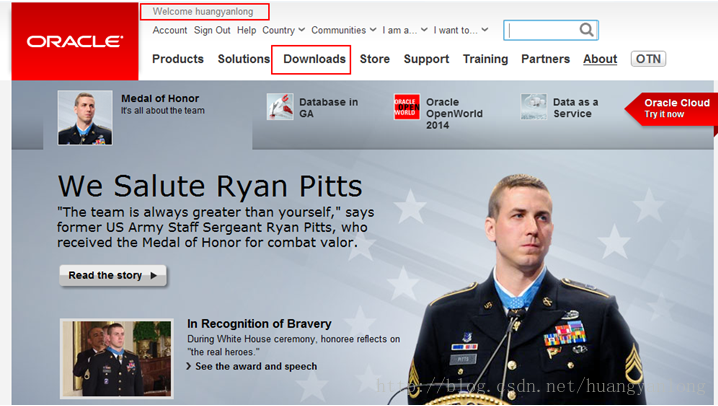
Task: Open the Products menu
Action: [x=178, y=59]
